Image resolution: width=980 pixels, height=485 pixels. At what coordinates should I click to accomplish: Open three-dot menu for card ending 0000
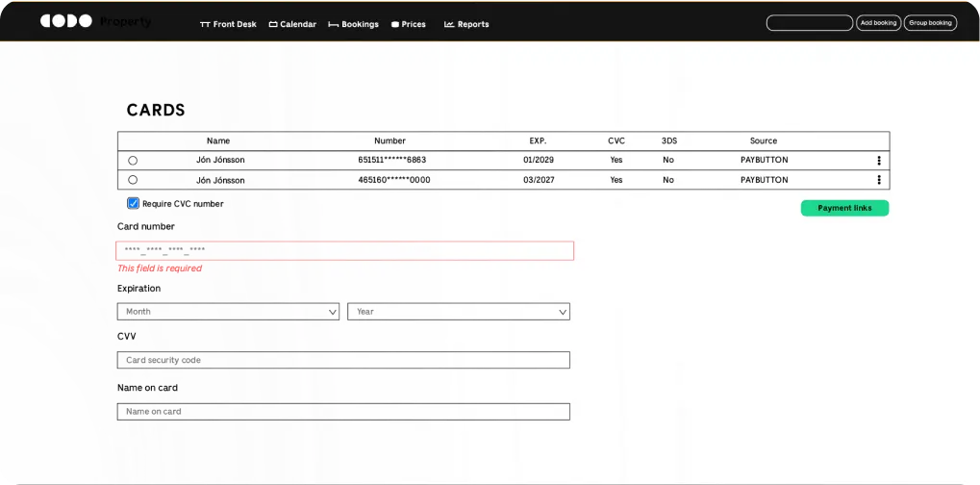click(878, 180)
